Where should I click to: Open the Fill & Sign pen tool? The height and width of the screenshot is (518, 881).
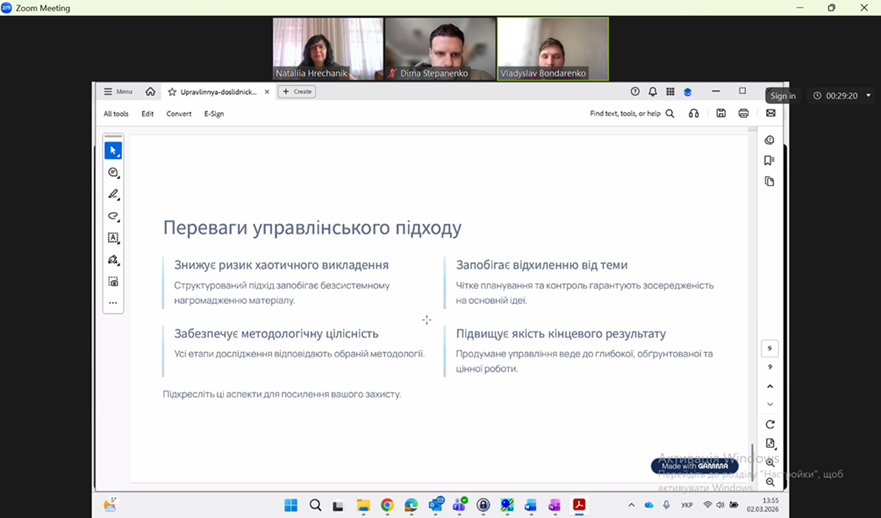click(113, 260)
